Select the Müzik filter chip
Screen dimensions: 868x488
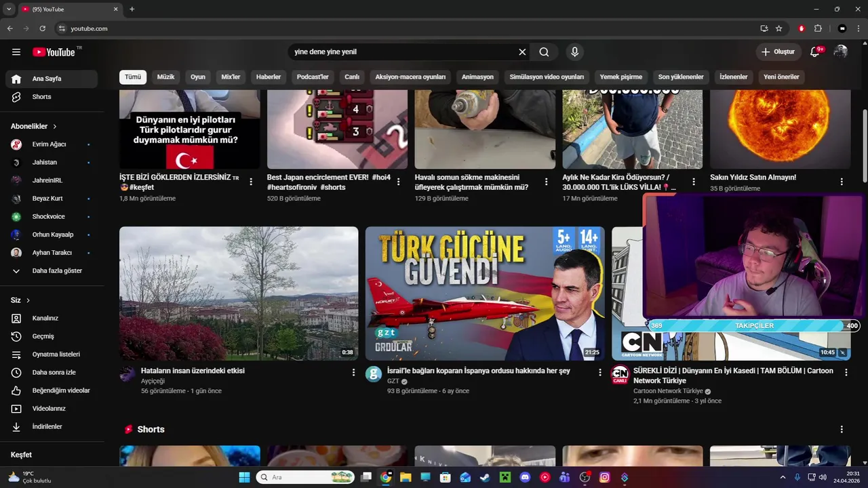(166, 77)
